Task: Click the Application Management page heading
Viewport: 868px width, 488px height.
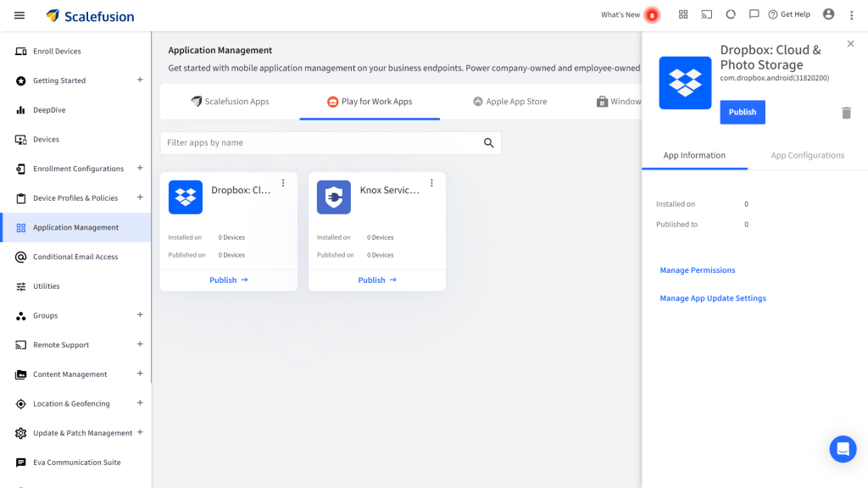Action: 220,50
